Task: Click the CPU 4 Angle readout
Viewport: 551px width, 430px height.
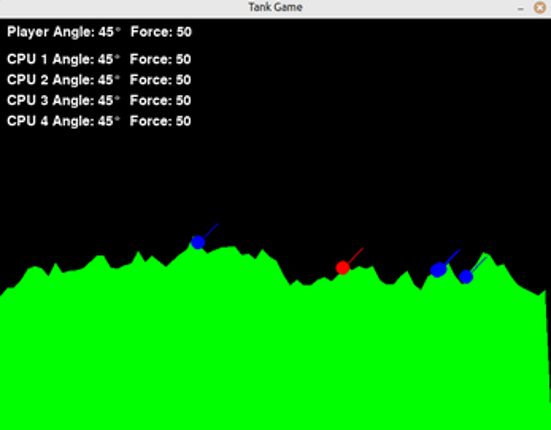Action: point(63,121)
